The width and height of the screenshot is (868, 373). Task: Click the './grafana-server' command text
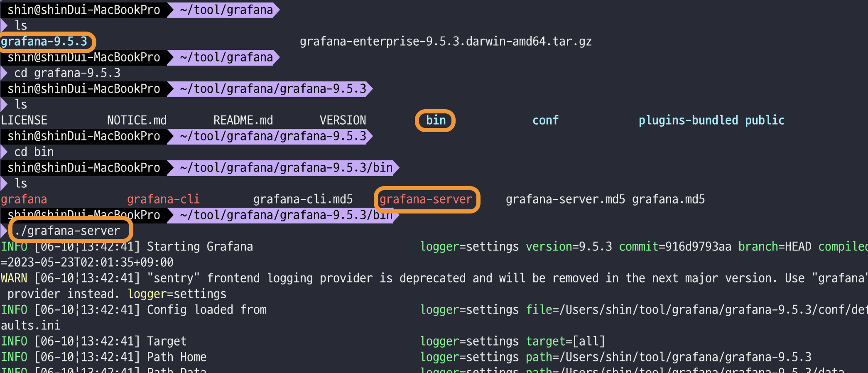click(67, 231)
